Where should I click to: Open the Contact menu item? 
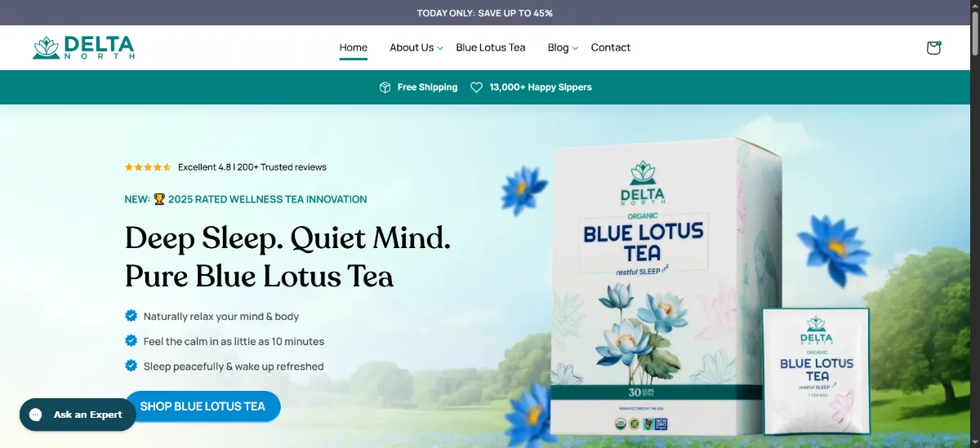(611, 47)
